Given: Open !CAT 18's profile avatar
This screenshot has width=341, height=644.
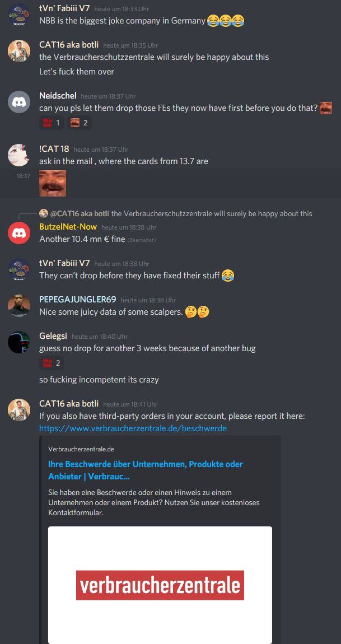Looking at the screenshot, I should click(x=19, y=155).
